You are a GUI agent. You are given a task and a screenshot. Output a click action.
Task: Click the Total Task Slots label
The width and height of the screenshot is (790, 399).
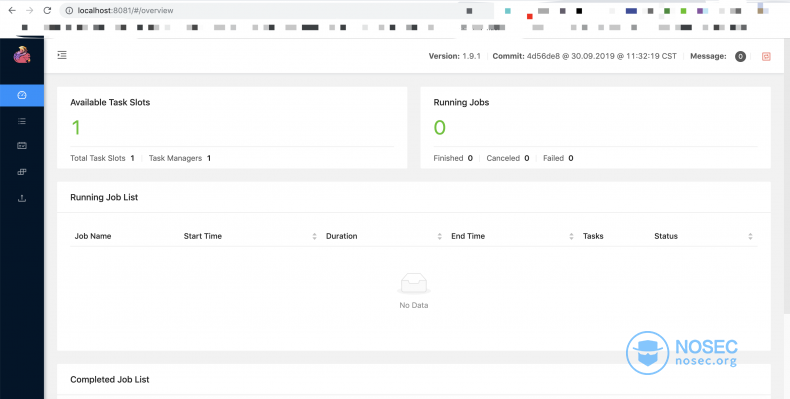pyautogui.click(x=98, y=158)
